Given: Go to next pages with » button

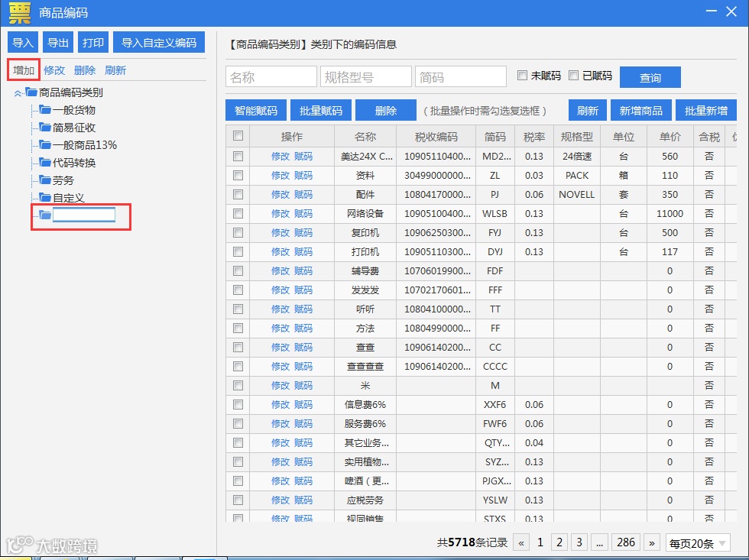Looking at the screenshot, I should [651, 543].
